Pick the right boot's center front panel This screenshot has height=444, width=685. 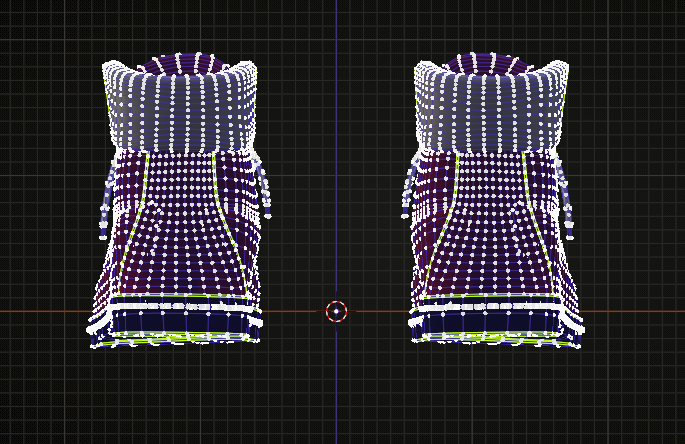point(488,223)
